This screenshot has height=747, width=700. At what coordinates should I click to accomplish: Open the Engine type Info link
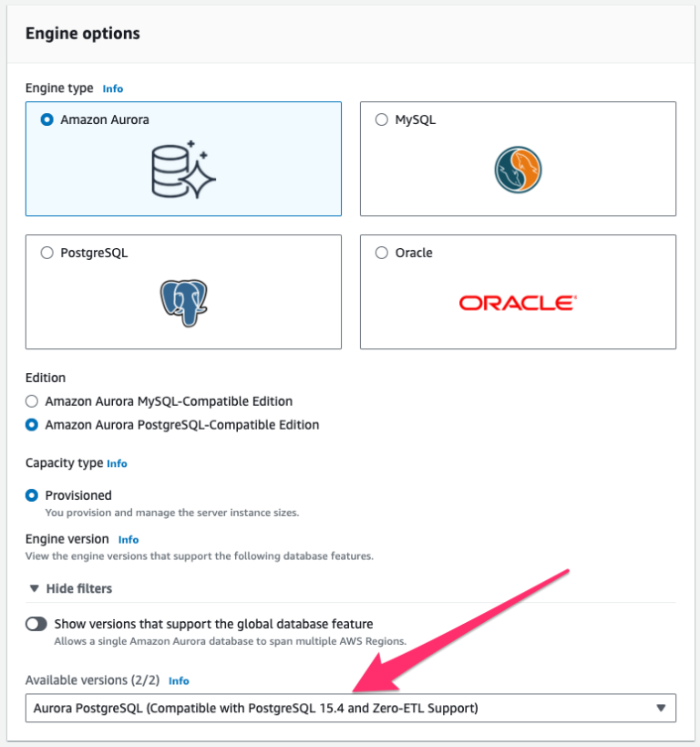(112, 88)
